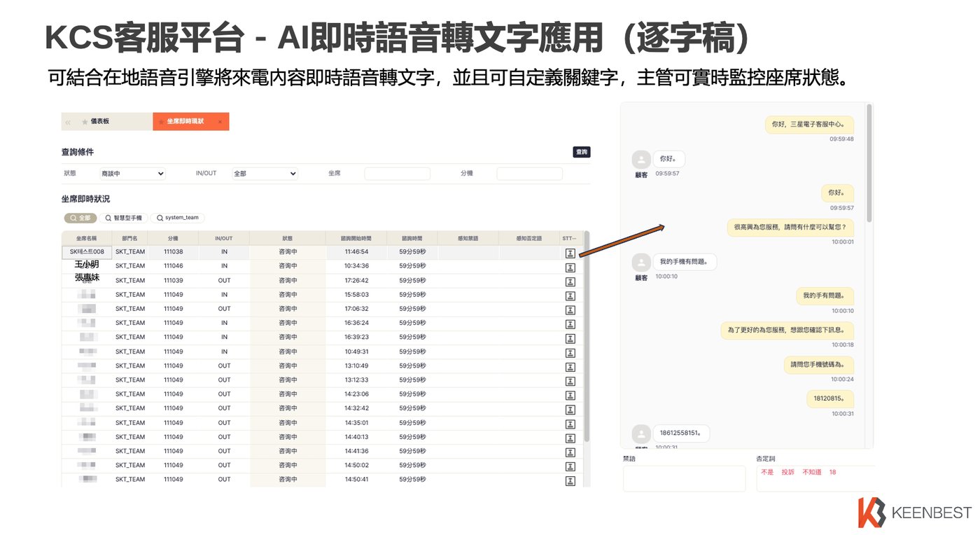Open STT icon for the 13:12:33 call row

[570, 381]
